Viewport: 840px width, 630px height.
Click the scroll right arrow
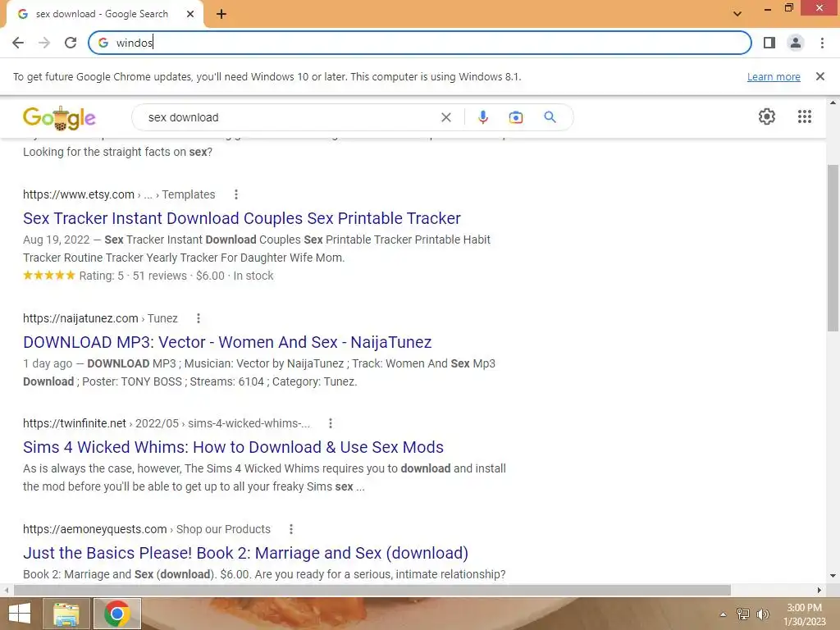pos(819,591)
